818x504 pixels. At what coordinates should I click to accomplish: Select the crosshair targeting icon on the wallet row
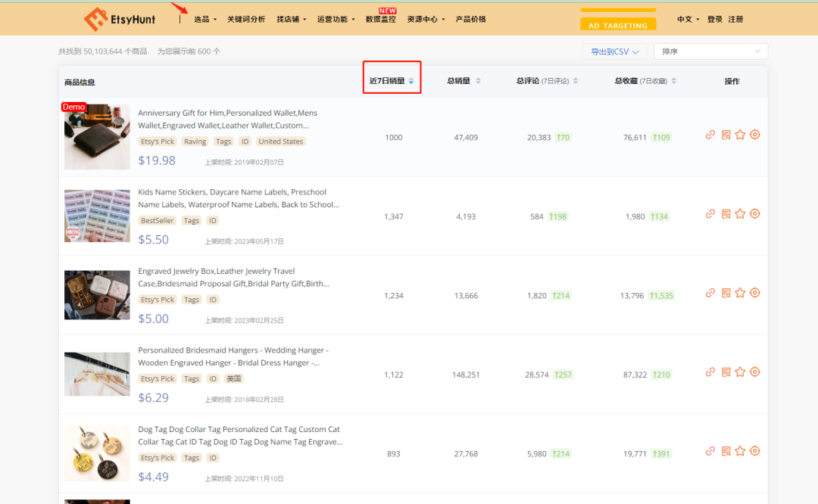pyautogui.click(x=754, y=135)
